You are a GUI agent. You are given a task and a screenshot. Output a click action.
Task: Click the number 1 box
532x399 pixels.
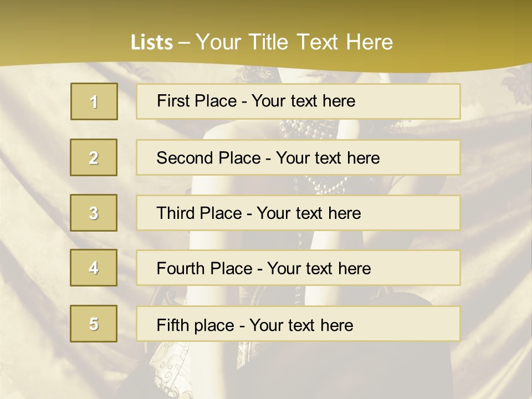click(94, 101)
